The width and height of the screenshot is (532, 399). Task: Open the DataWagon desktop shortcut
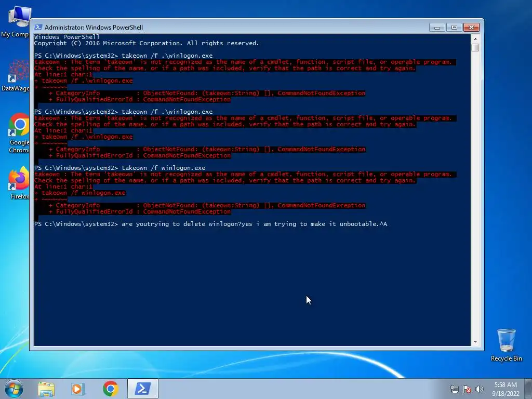coord(16,76)
